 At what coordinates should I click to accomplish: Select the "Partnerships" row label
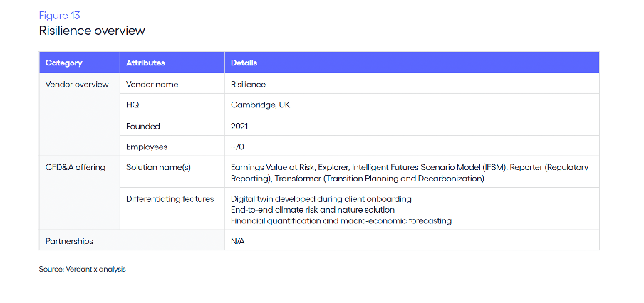point(69,241)
